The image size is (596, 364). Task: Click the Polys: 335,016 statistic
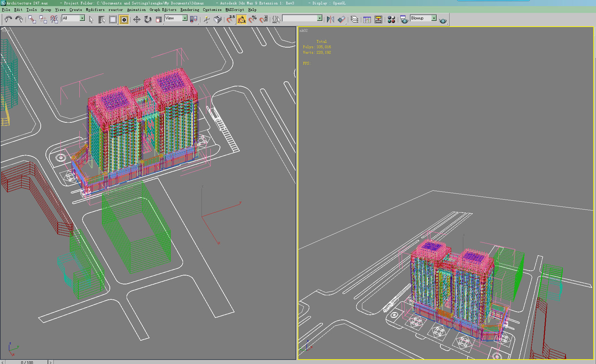tap(317, 47)
